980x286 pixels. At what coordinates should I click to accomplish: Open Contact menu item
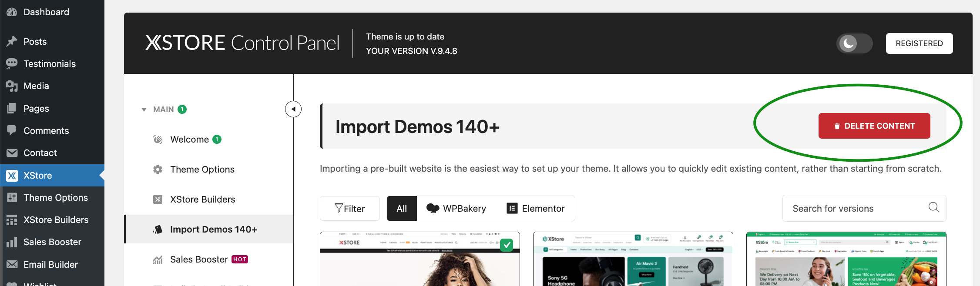pyautogui.click(x=52, y=153)
